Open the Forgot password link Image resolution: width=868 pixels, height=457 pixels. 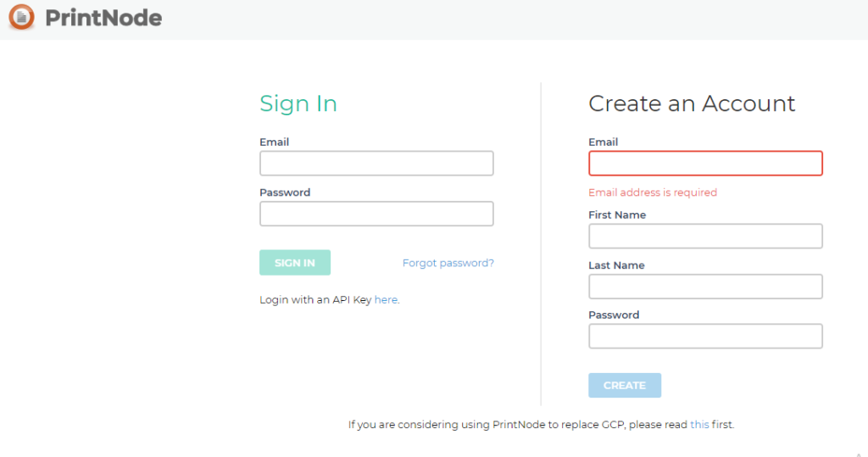tap(448, 263)
